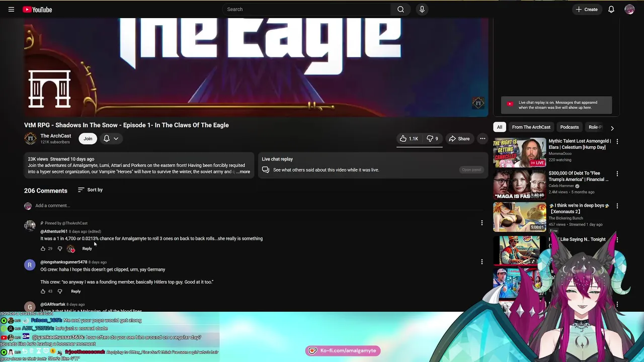Select the All filter chip
The width and height of the screenshot is (644, 362).
tap(500, 127)
